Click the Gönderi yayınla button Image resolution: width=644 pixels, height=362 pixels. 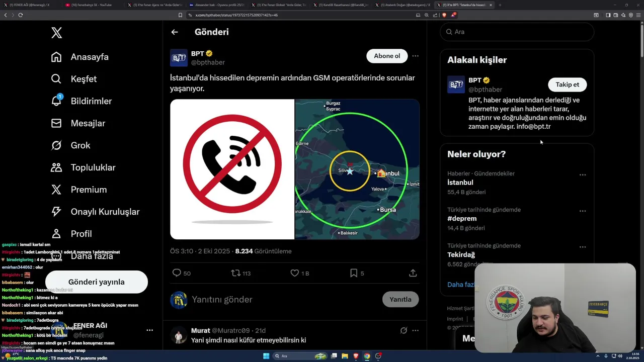coord(97,282)
